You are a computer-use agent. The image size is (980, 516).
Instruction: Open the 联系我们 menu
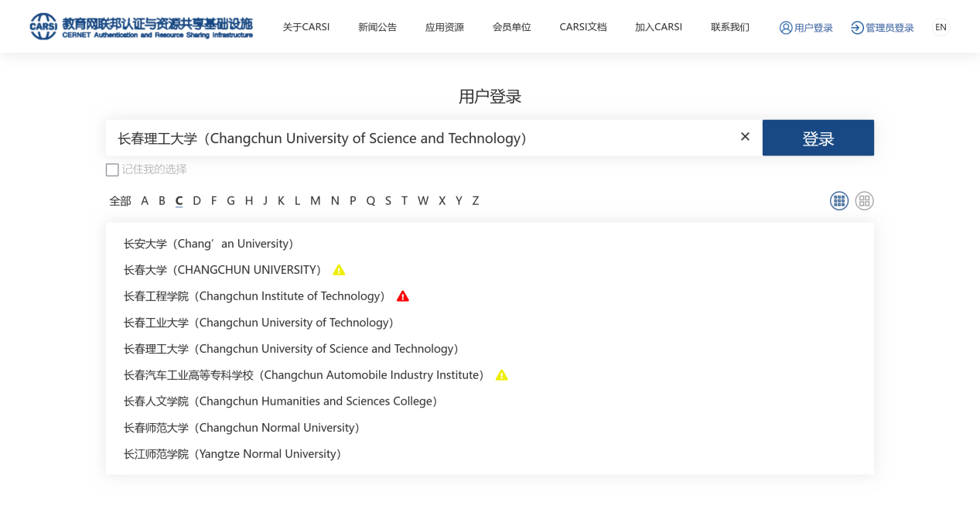click(x=730, y=27)
